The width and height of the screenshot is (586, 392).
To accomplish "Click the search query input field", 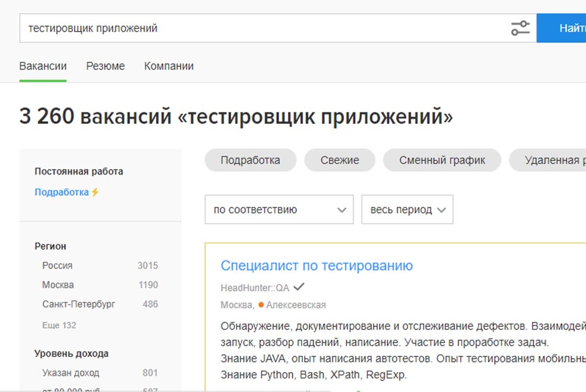I will [195, 28].
